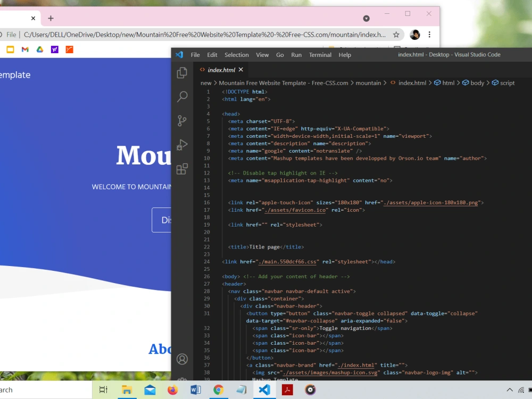This screenshot has width=532, height=399.
Task: Click line number 19 in the editor
Action: (206, 225)
